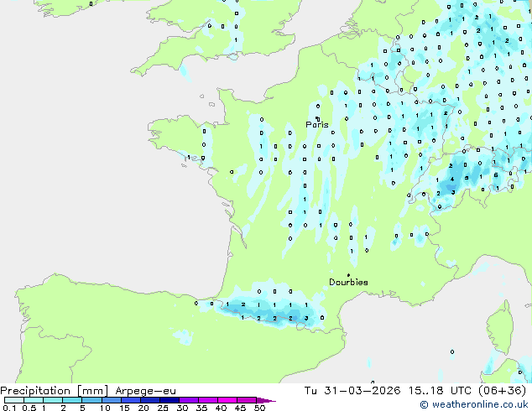Click the 15..18 UTC time range

tap(440, 391)
